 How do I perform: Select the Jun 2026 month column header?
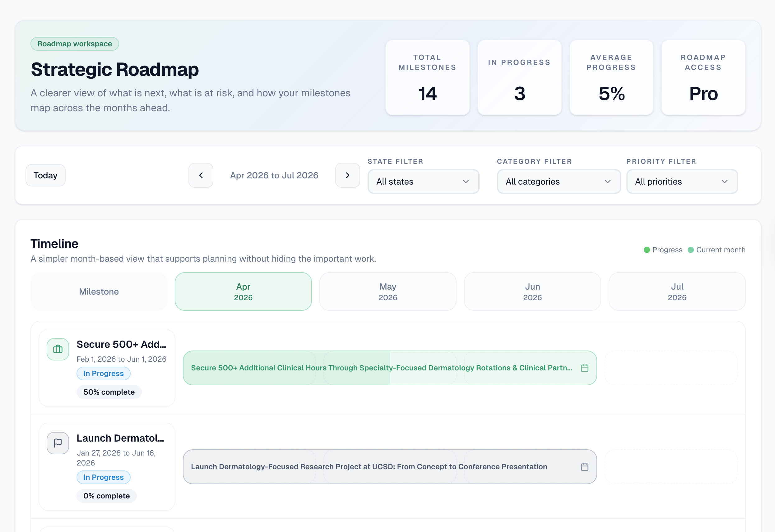532,292
